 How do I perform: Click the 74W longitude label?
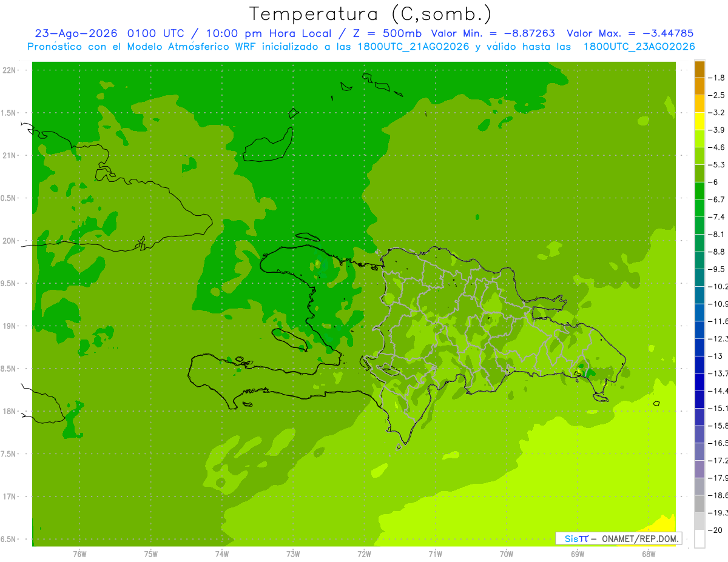(222, 554)
